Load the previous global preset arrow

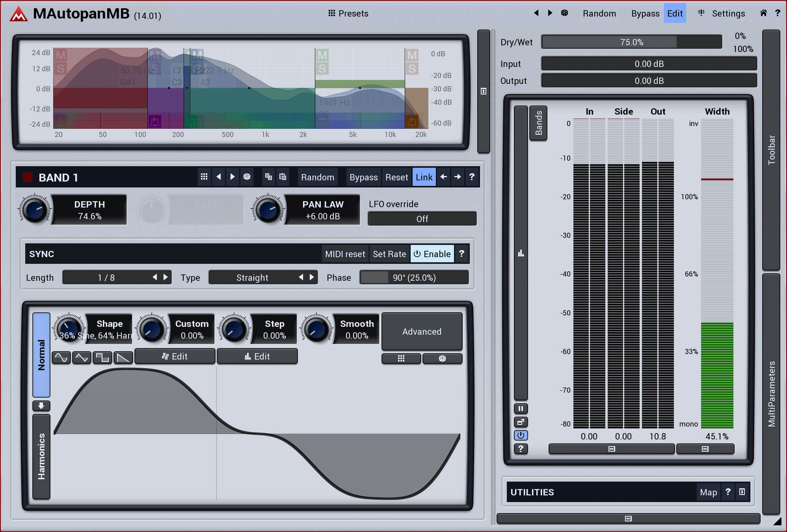[536, 13]
